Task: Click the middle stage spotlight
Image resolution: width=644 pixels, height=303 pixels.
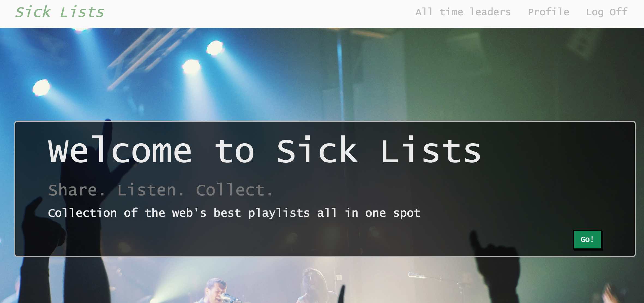Action: coord(191,67)
